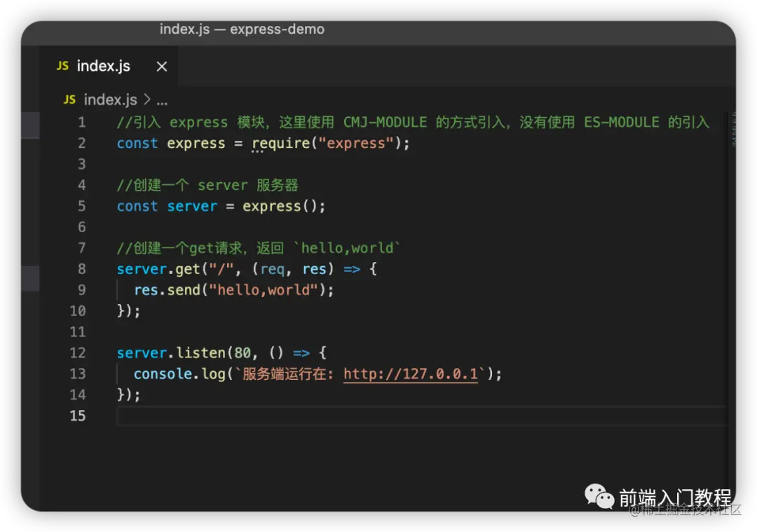Place cursor on require("express") call
Screen dimensions: 757x532
tap(330, 144)
